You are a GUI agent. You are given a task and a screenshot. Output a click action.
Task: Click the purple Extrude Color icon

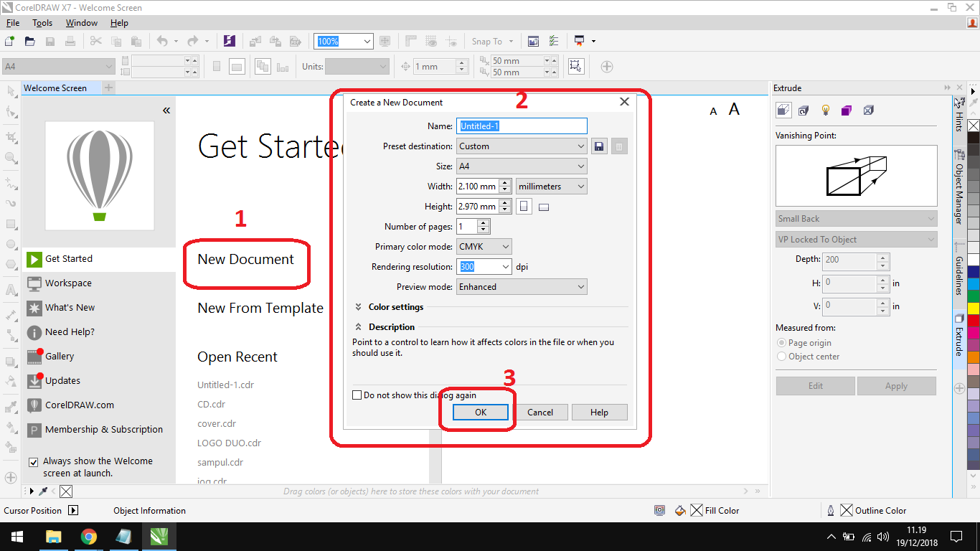pyautogui.click(x=847, y=110)
